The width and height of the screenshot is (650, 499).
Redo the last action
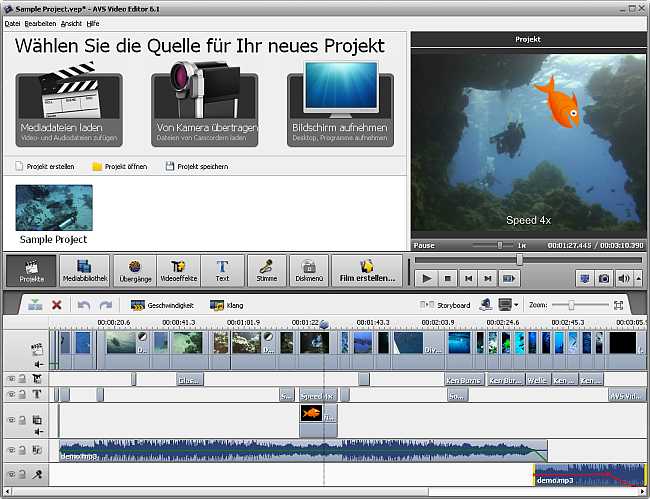coord(106,305)
